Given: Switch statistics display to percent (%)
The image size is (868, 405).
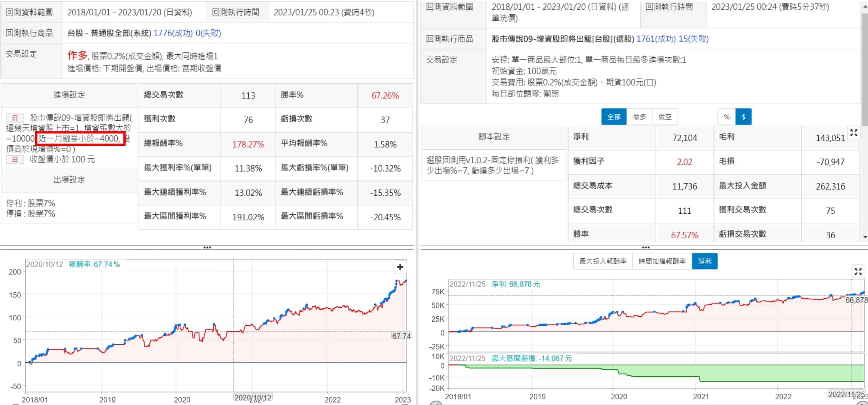Looking at the screenshot, I should [x=726, y=117].
